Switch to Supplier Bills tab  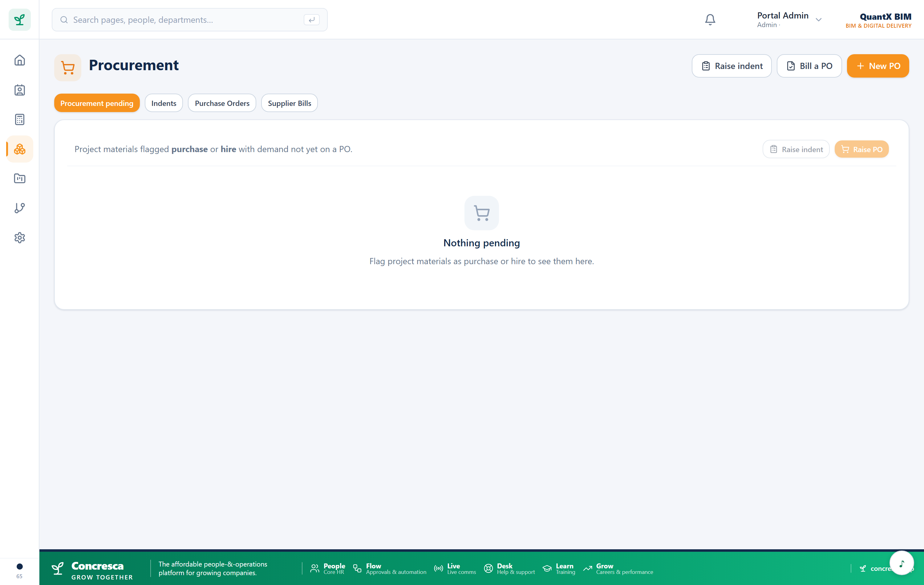pos(289,103)
